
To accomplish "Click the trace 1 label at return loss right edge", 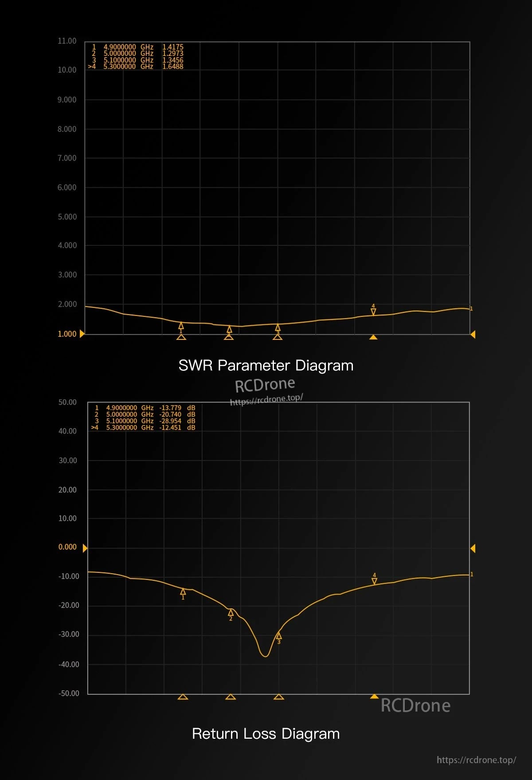I will [x=472, y=575].
